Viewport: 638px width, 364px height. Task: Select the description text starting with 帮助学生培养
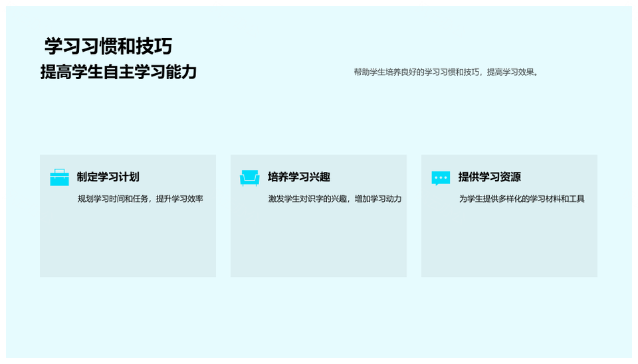(445, 72)
